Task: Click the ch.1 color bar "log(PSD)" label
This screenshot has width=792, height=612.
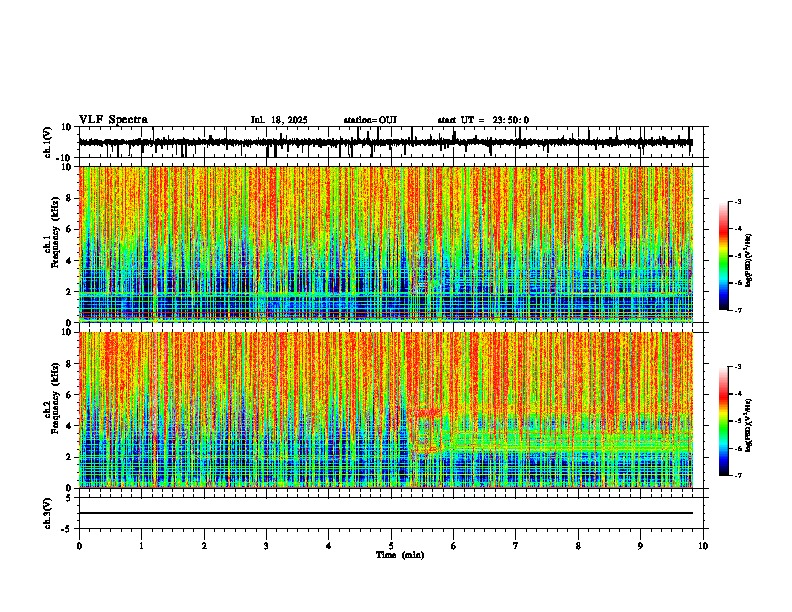Action: (x=749, y=261)
